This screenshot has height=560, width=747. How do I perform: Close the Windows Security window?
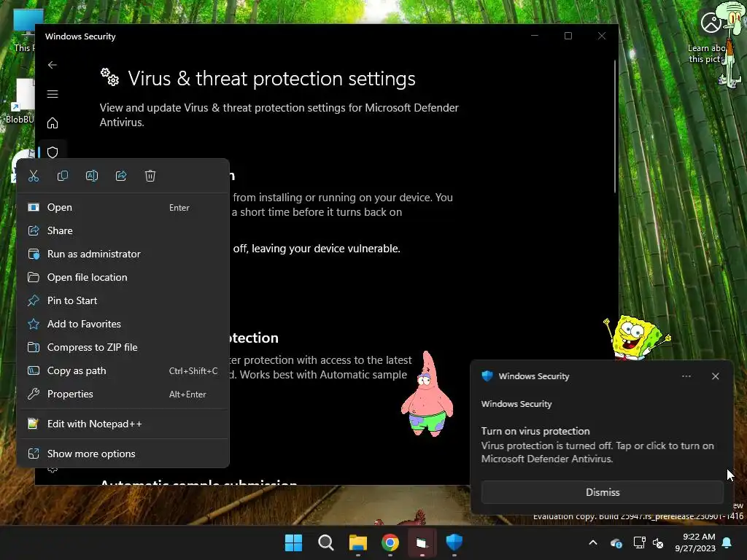pos(602,36)
